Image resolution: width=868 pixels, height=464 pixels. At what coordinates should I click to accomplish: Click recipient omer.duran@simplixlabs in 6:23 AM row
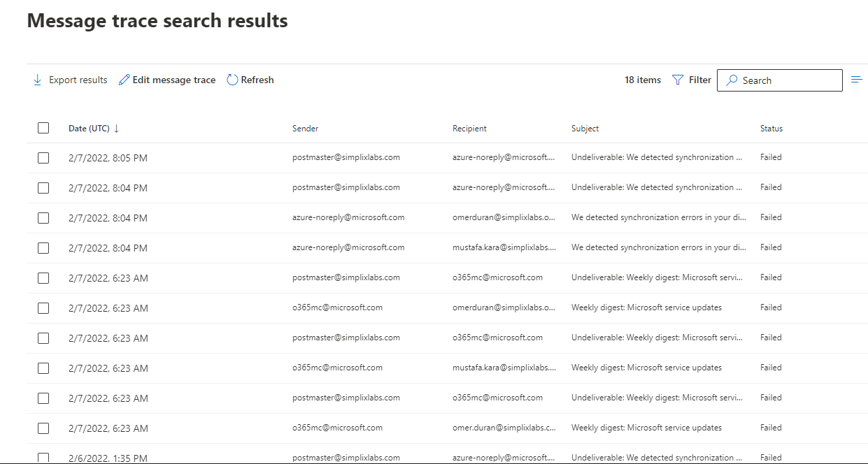pyautogui.click(x=504, y=428)
